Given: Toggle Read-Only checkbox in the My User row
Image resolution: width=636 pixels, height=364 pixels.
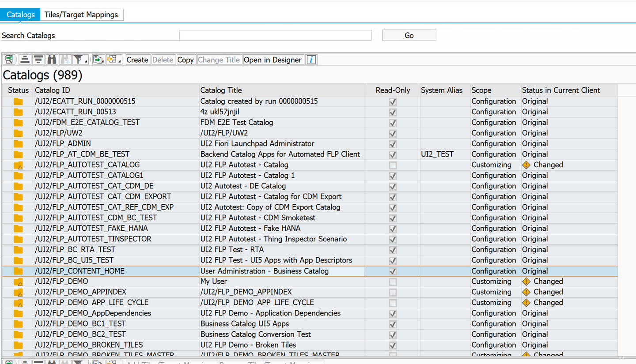Looking at the screenshot, I should (x=393, y=281).
